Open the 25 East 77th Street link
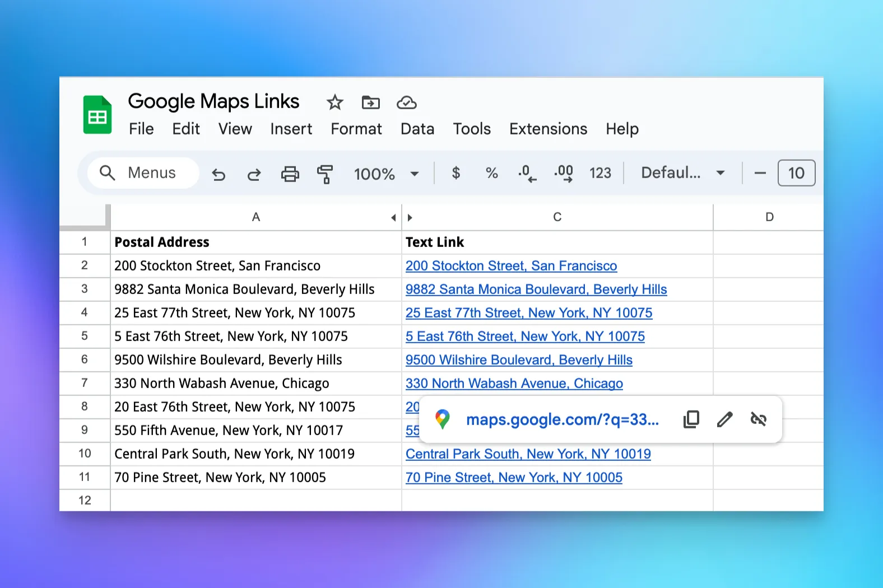 pos(529,313)
